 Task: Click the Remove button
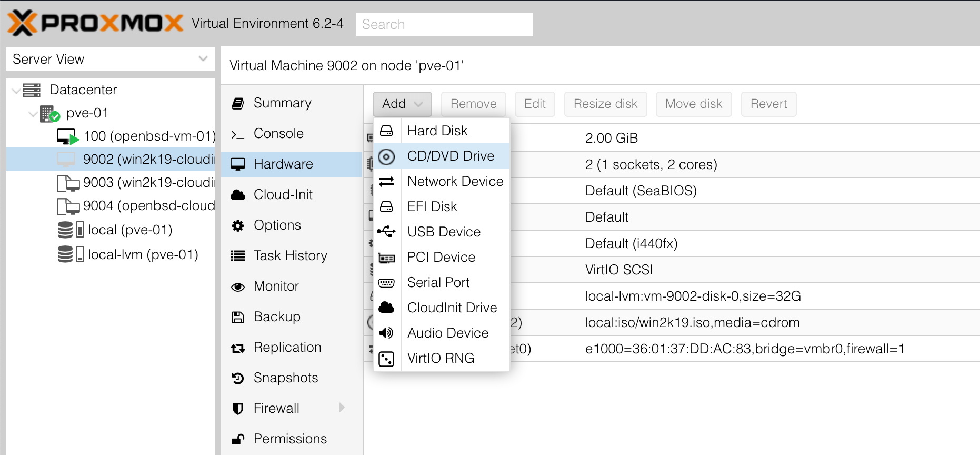[x=473, y=104]
